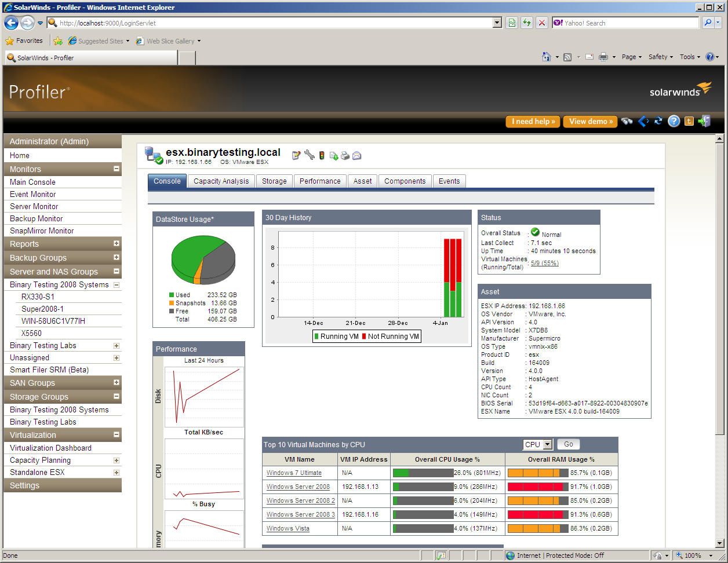Click the 'View demo »' button
The height and width of the screenshot is (563, 728).
[590, 122]
